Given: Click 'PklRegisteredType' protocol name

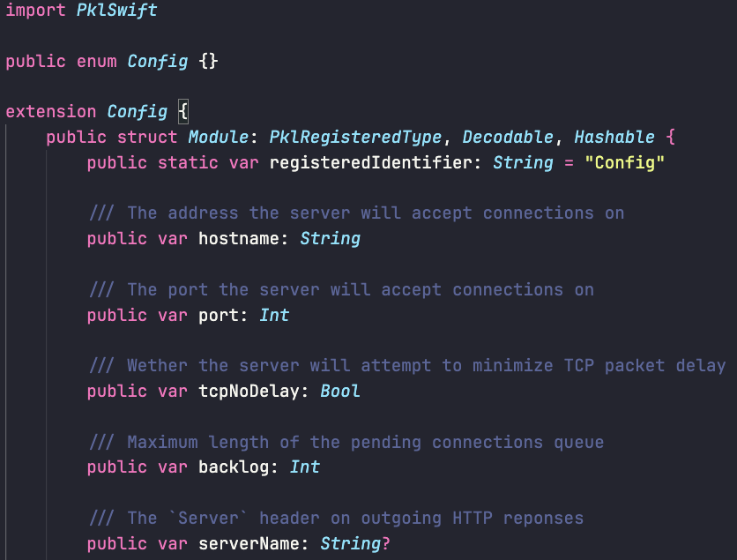Looking at the screenshot, I should click(355, 138).
